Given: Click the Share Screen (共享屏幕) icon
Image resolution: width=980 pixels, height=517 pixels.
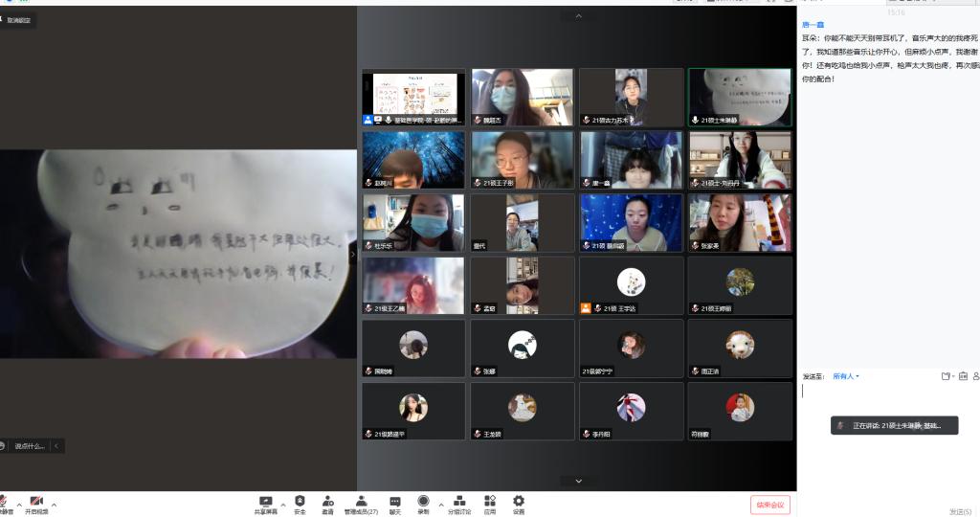Looking at the screenshot, I should pos(266,502).
